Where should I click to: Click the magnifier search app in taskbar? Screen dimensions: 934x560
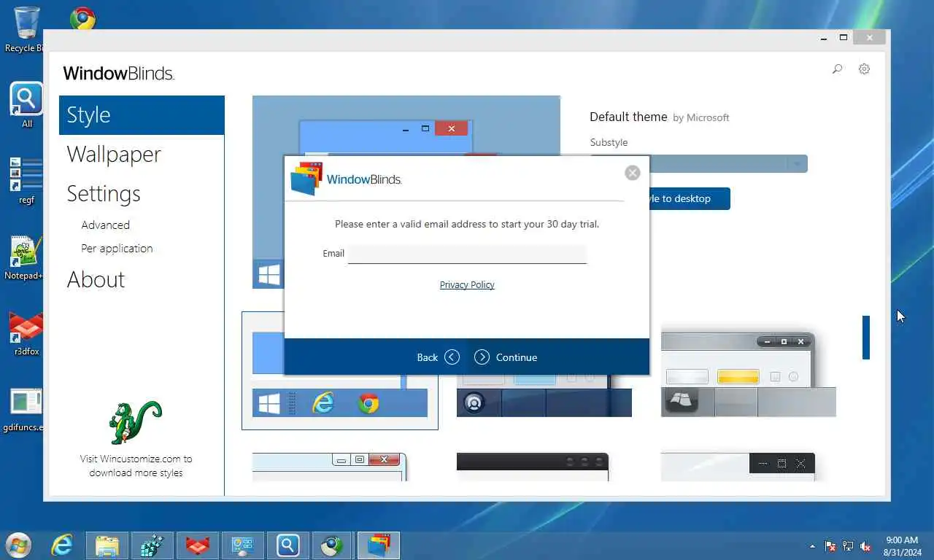tap(288, 545)
